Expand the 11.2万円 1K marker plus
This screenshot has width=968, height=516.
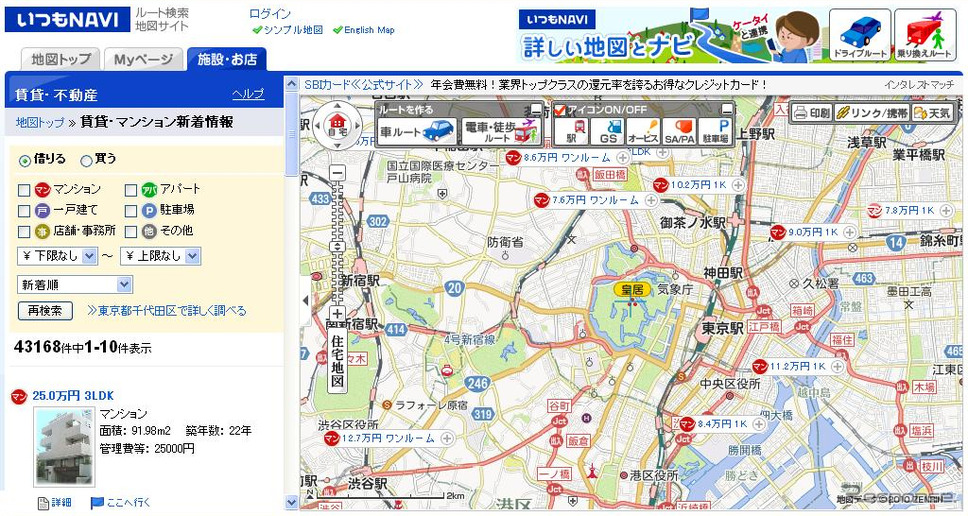pyautogui.click(x=837, y=367)
